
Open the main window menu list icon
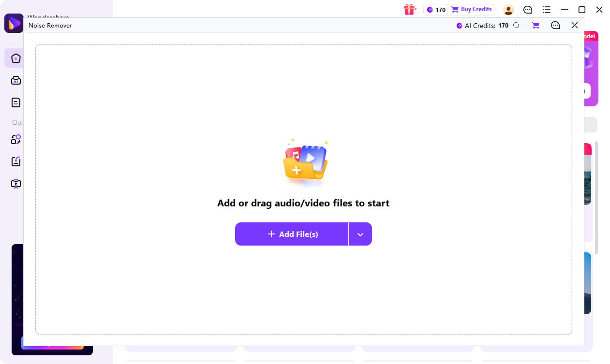(547, 10)
